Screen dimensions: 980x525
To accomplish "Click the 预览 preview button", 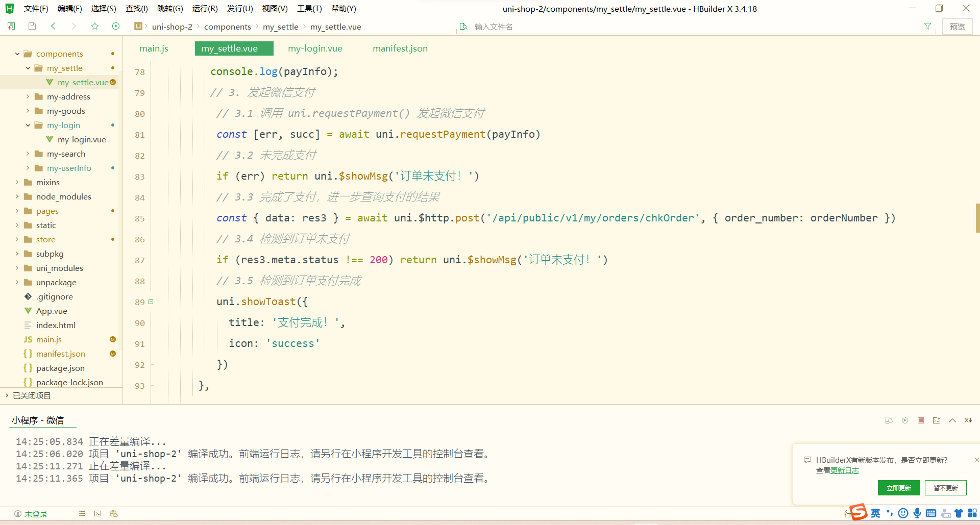I will [958, 26].
